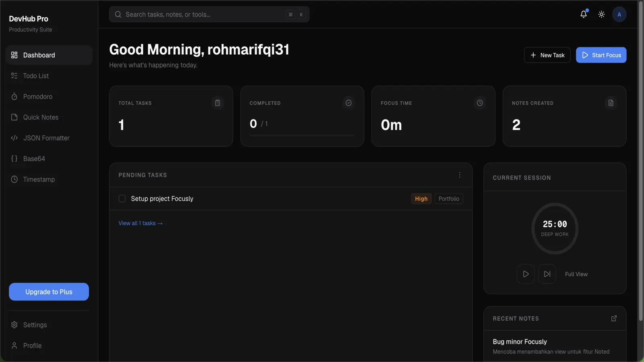644x362 pixels.
Task: Click the Start Focus button
Action: (601, 55)
